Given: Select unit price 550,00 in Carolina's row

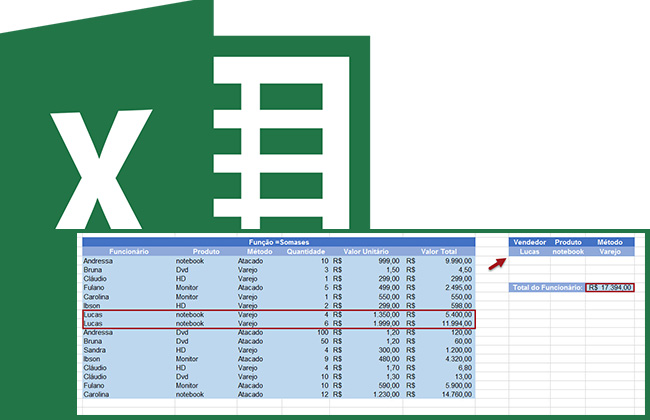Looking at the screenshot, I should 389,297.
